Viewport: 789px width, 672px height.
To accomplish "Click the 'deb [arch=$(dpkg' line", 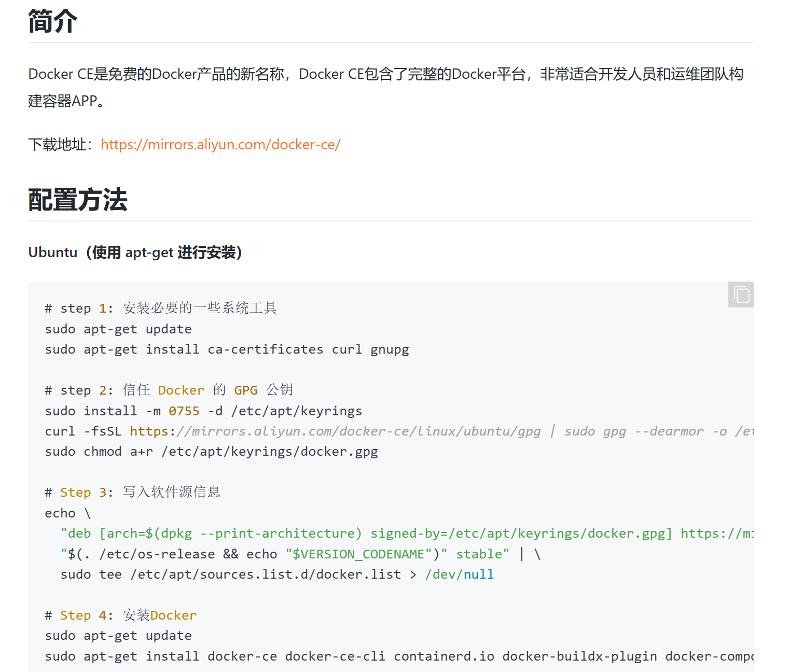I will click(407, 534).
